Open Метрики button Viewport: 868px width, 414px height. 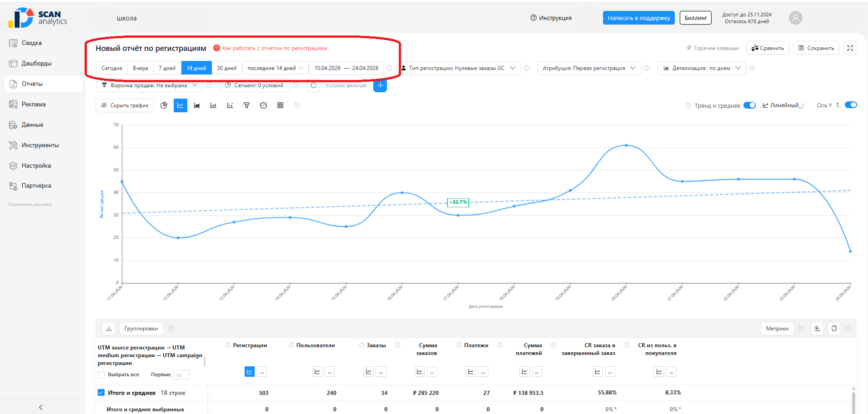tap(777, 329)
